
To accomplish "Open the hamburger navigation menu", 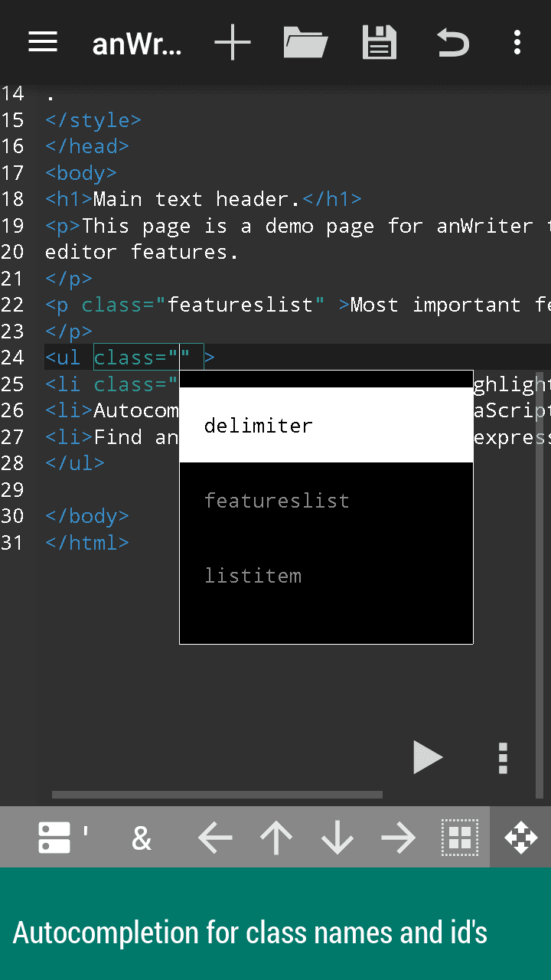I will click(43, 42).
